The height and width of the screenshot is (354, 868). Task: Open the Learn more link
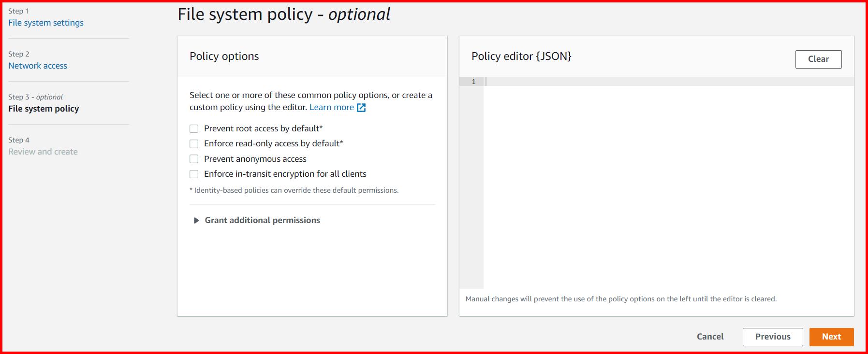[x=332, y=107]
